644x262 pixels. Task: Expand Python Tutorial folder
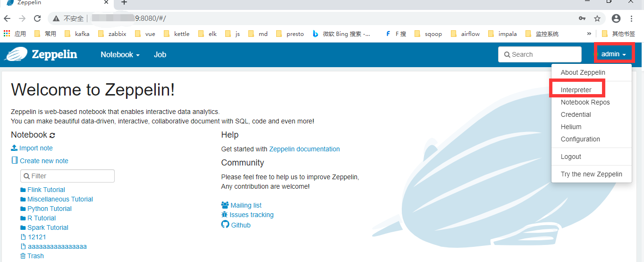point(46,209)
